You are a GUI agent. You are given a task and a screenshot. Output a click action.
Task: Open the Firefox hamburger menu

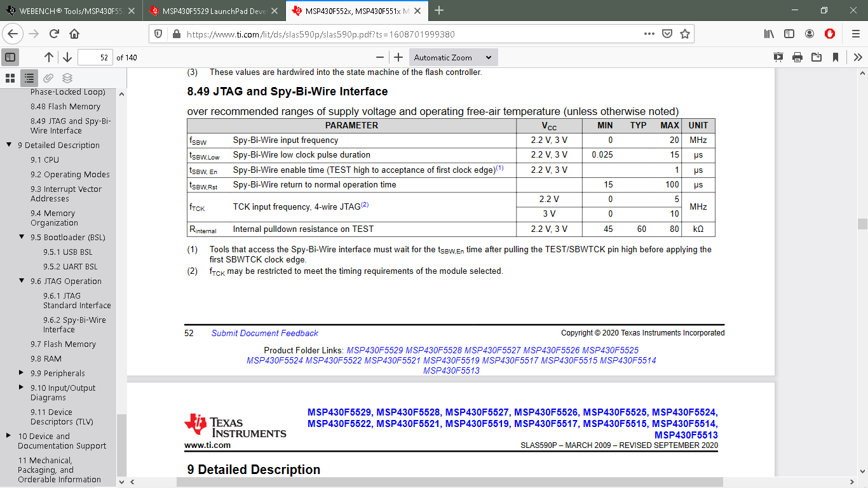855,34
